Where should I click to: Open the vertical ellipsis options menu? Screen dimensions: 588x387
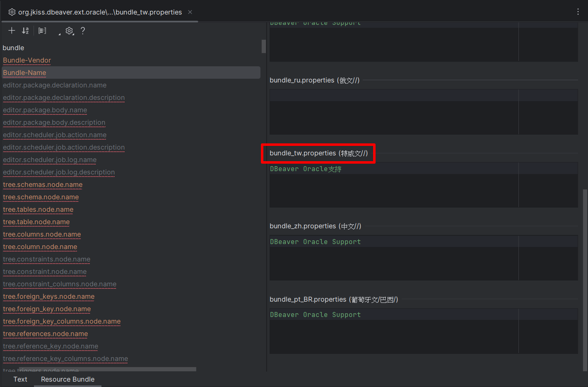(578, 12)
